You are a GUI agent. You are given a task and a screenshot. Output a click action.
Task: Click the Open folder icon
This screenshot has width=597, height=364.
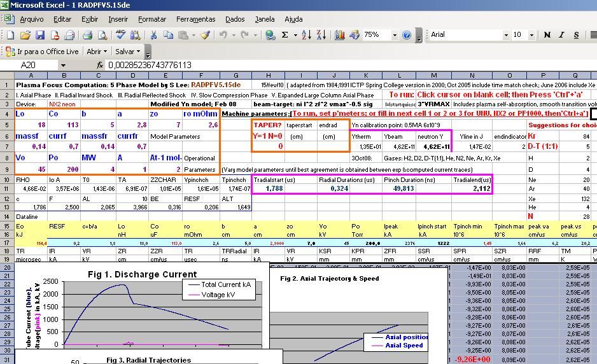pyautogui.click(x=25, y=35)
